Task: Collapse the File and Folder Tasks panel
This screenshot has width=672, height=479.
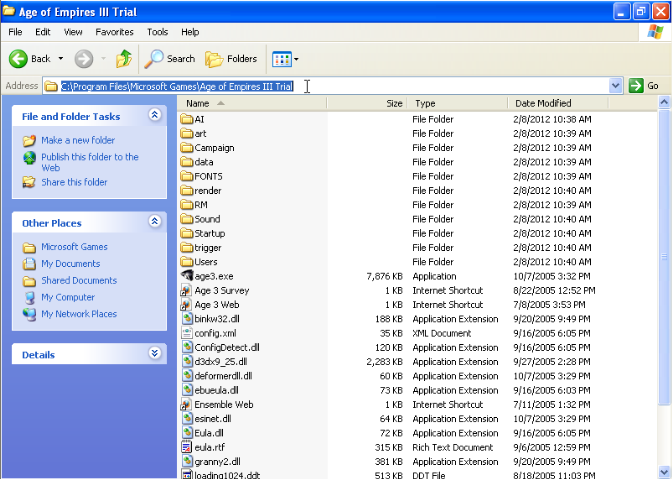Action: (x=155, y=115)
